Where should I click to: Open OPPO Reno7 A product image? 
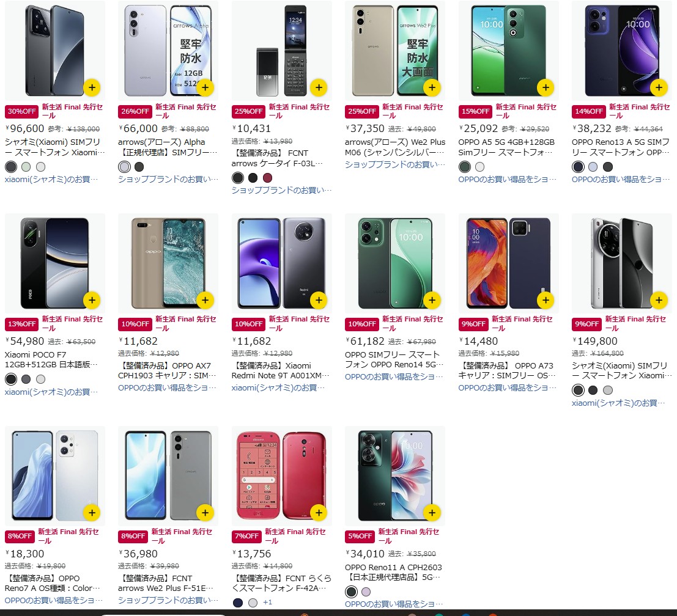point(55,476)
